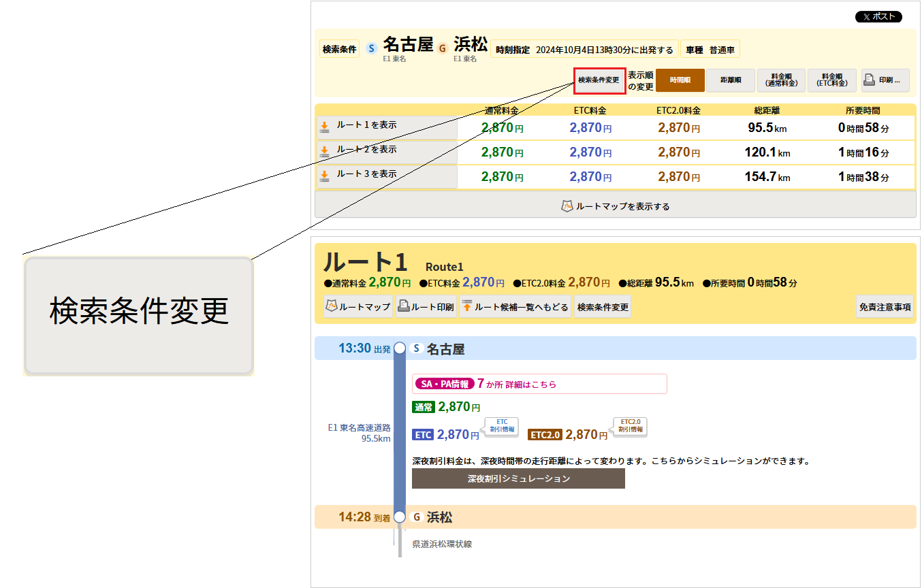Image resolution: width=922 pixels, height=588 pixels.
Task: Open ETC2.0 割引情報 tooltip badge
Action: pos(630,426)
